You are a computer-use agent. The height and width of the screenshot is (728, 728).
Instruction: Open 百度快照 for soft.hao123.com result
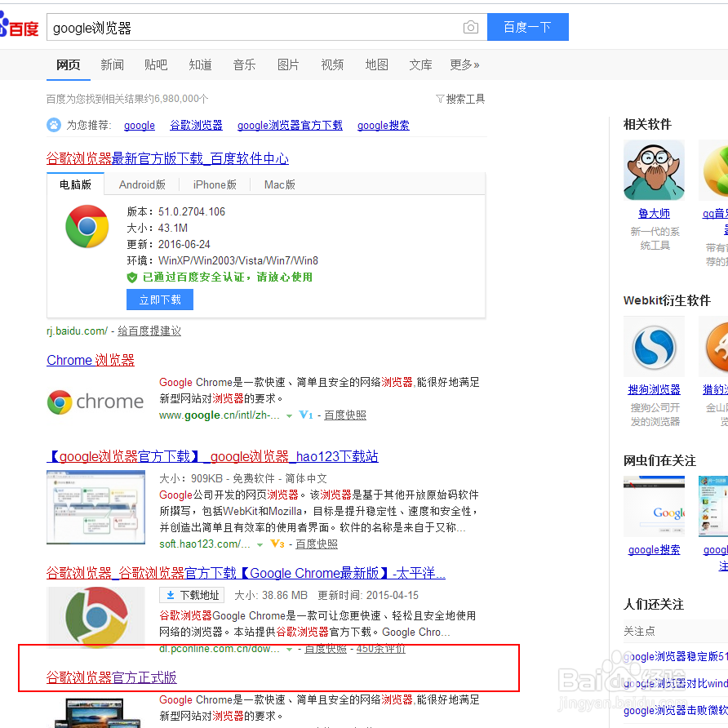317,544
